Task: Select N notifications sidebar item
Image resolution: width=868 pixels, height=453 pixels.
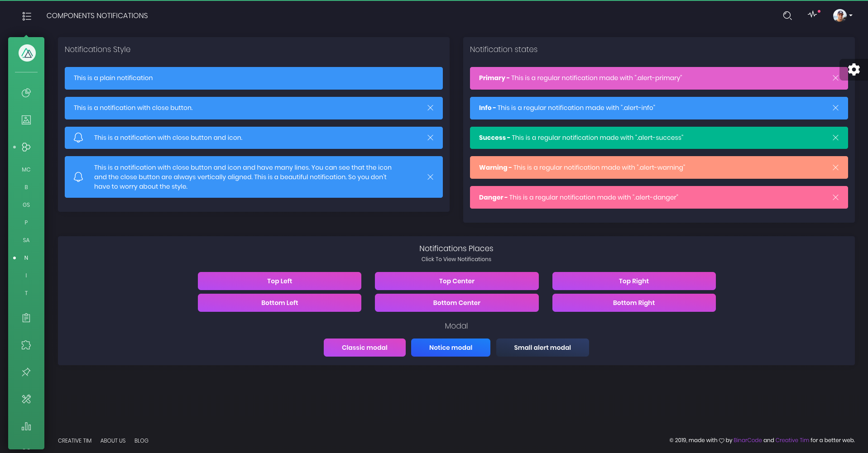Action: (x=26, y=258)
